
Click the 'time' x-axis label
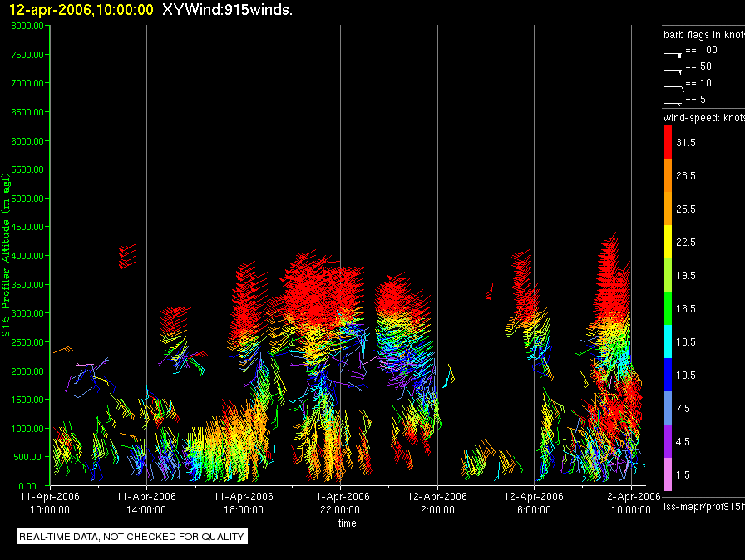(347, 523)
